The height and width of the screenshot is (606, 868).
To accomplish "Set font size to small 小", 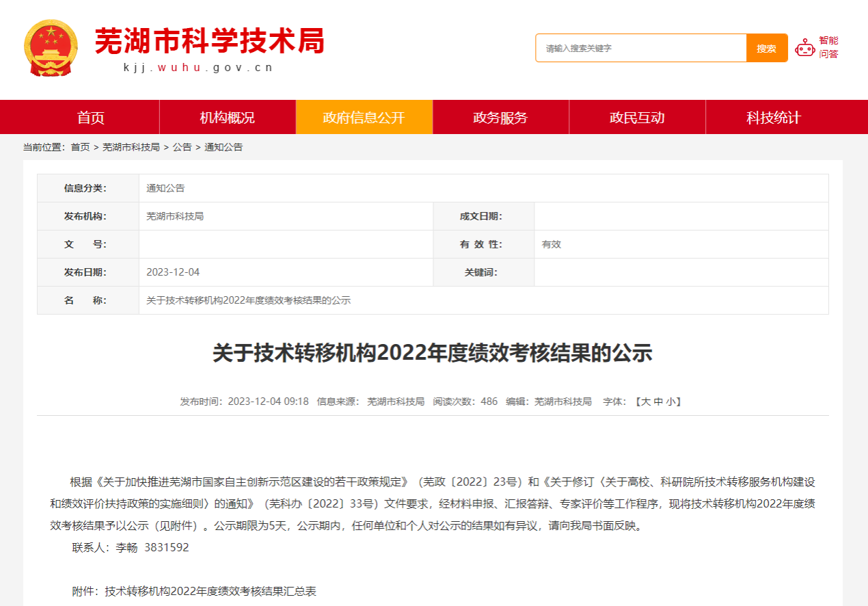I will 670,401.
